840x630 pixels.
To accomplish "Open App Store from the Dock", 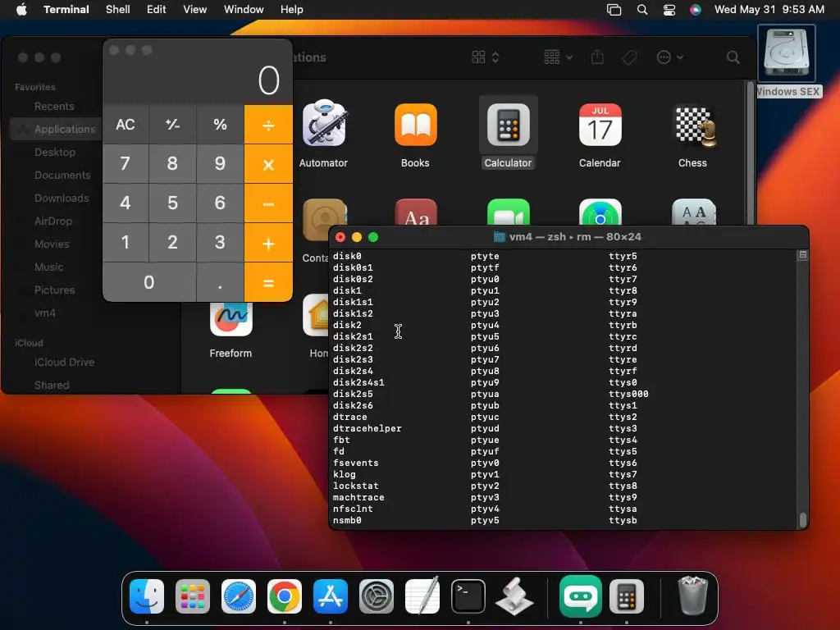I will pyautogui.click(x=331, y=596).
